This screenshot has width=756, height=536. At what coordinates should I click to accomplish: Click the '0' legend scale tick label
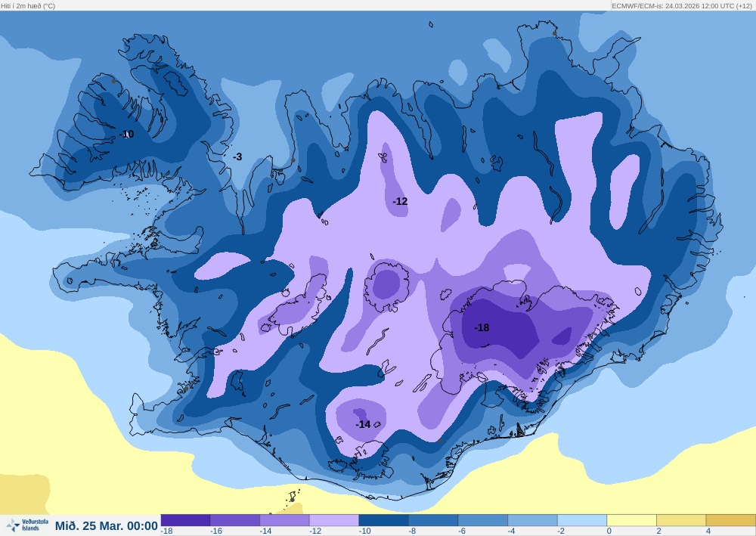click(609, 531)
